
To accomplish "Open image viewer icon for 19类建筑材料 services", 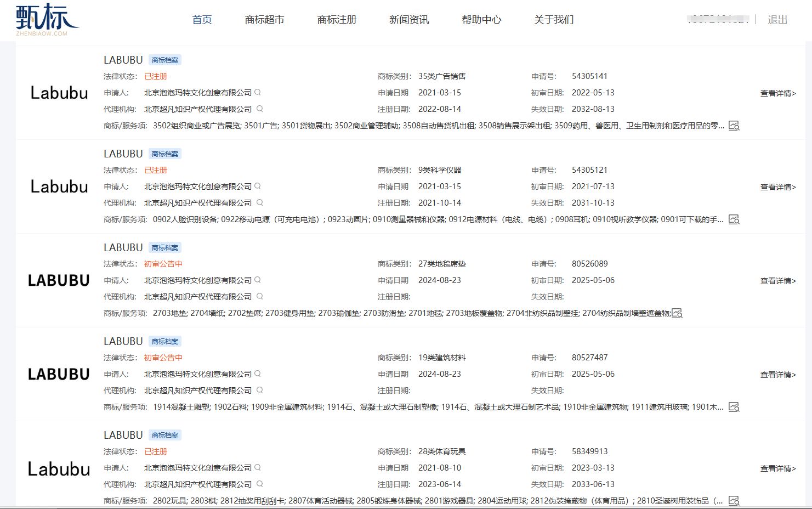I will click(x=734, y=407).
